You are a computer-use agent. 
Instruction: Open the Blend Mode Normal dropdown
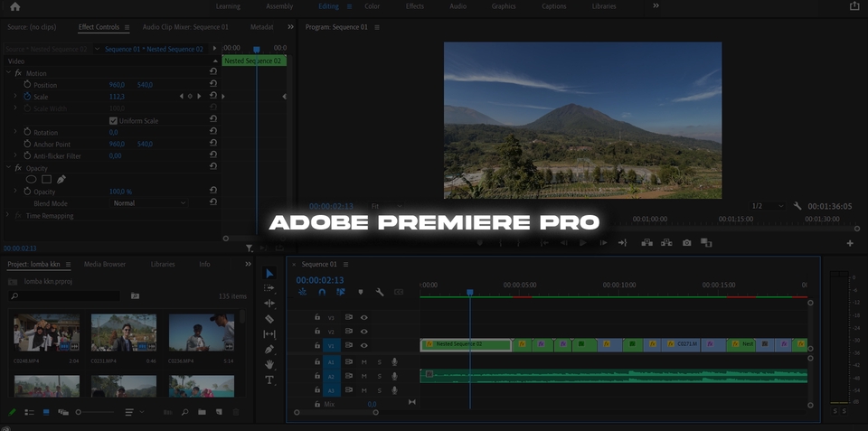148,203
